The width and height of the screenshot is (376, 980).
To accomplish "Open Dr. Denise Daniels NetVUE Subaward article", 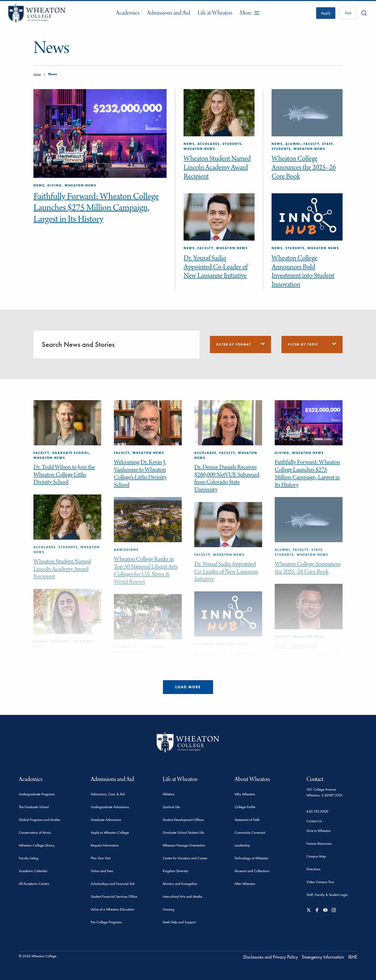I will point(227,478).
